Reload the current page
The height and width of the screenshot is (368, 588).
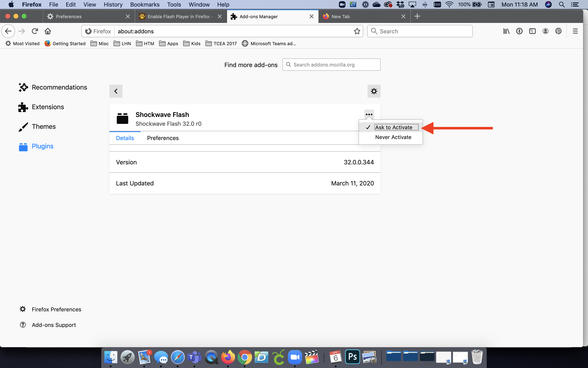click(35, 31)
